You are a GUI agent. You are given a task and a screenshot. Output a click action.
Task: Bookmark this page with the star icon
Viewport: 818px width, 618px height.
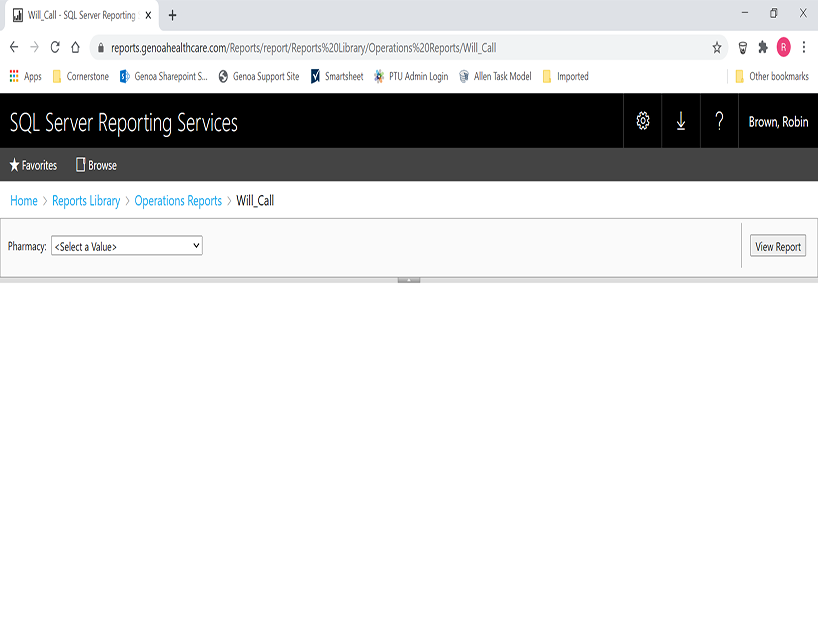tap(716, 47)
